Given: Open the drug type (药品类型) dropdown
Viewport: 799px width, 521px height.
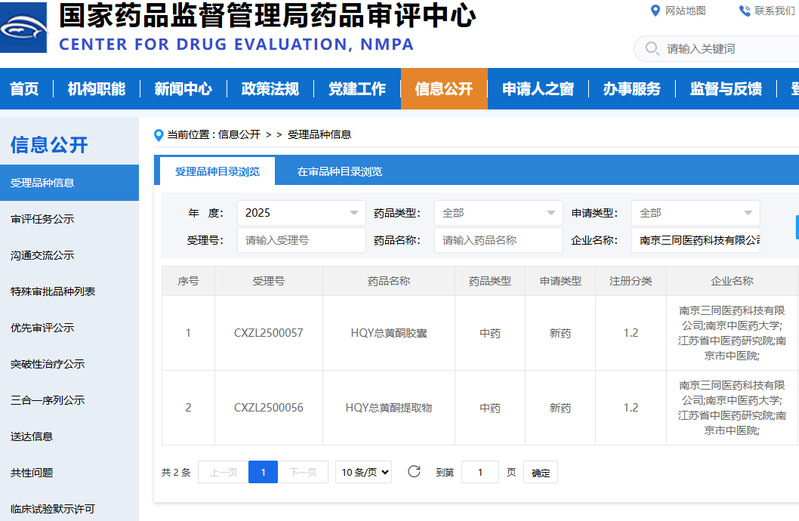Looking at the screenshot, I should click(x=498, y=213).
